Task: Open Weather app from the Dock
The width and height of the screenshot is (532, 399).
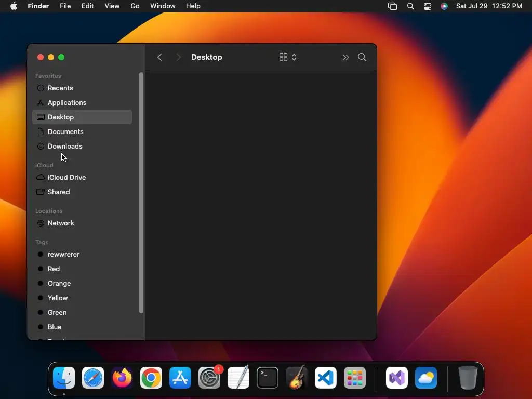Action: [x=426, y=378]
